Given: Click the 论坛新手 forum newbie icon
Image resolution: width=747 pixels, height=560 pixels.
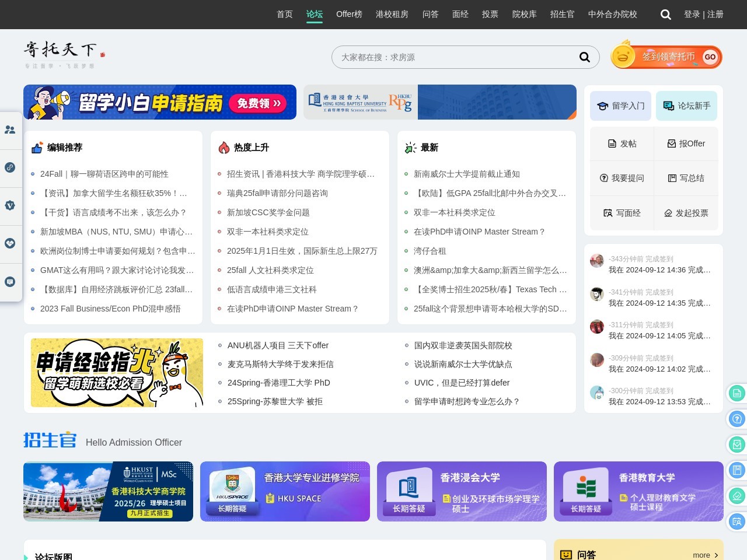Looking at the screenshot, I should [x=686, y=106].
